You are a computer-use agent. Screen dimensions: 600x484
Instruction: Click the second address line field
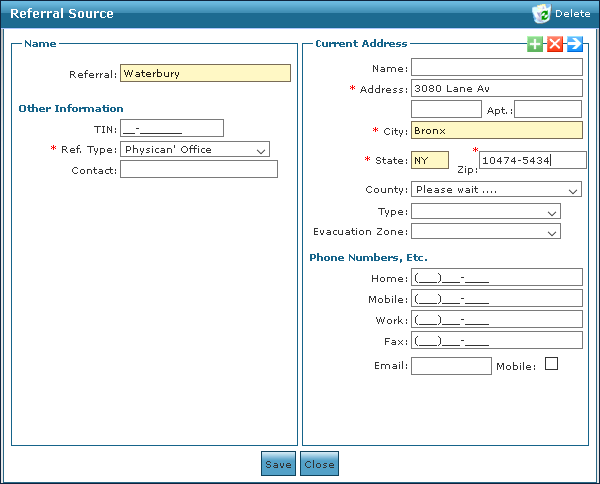pyautogui.click(x=446, y=109)
